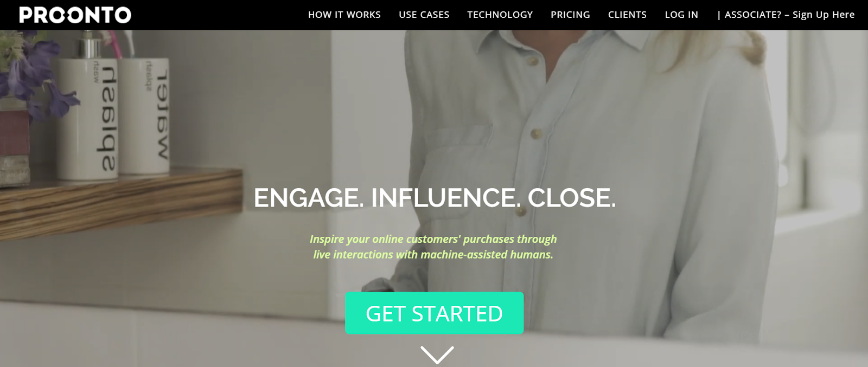
Task: Select Clients in the navigation bar
Action: coord(627,15)
